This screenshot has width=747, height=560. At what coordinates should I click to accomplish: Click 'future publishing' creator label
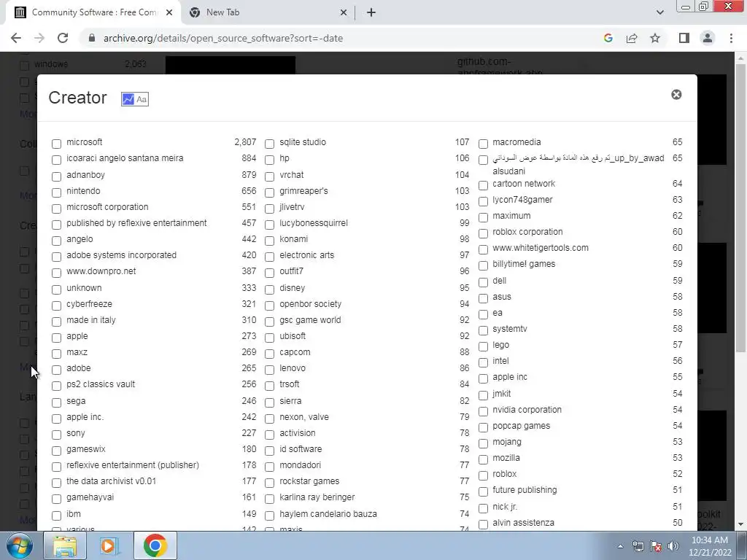525,489
